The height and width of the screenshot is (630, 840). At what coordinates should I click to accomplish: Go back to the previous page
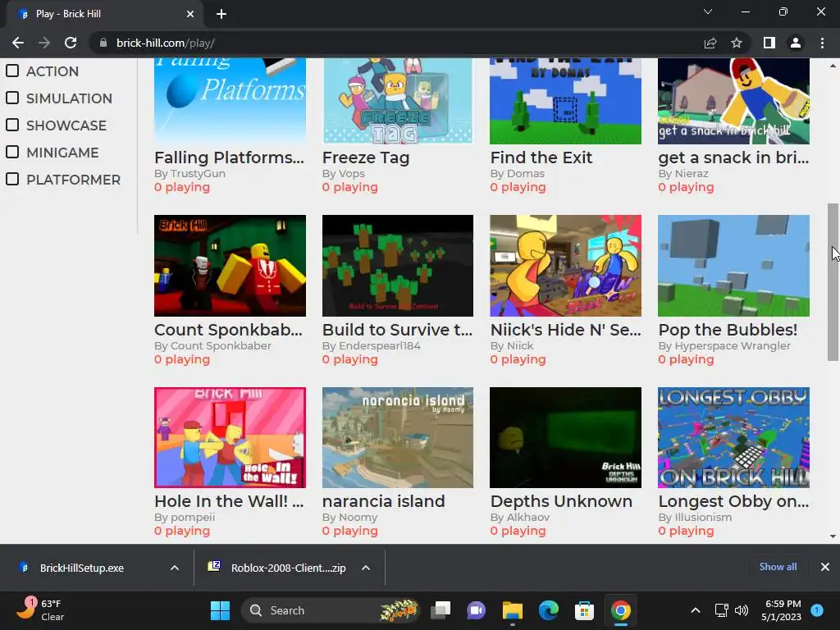point(18,43)
